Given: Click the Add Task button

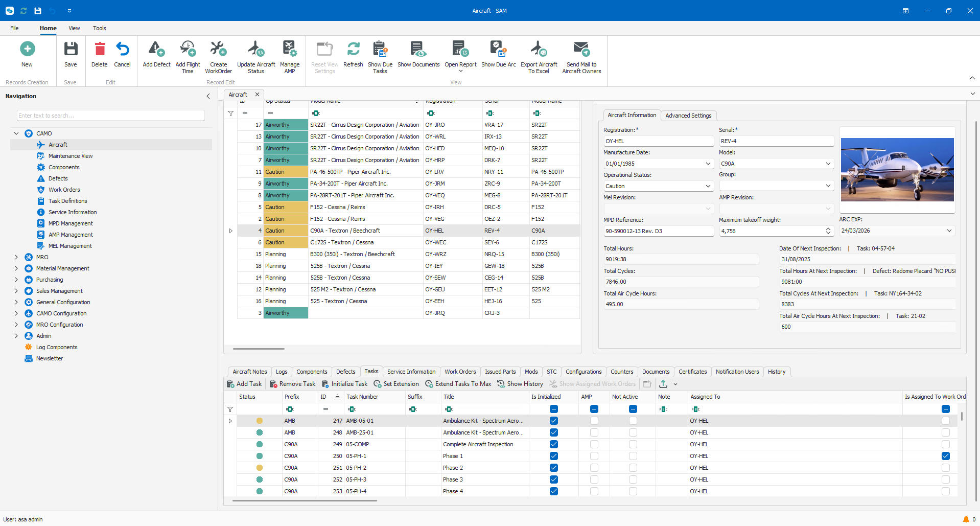Looking at the screenshot, I should [x=244, y=384].
